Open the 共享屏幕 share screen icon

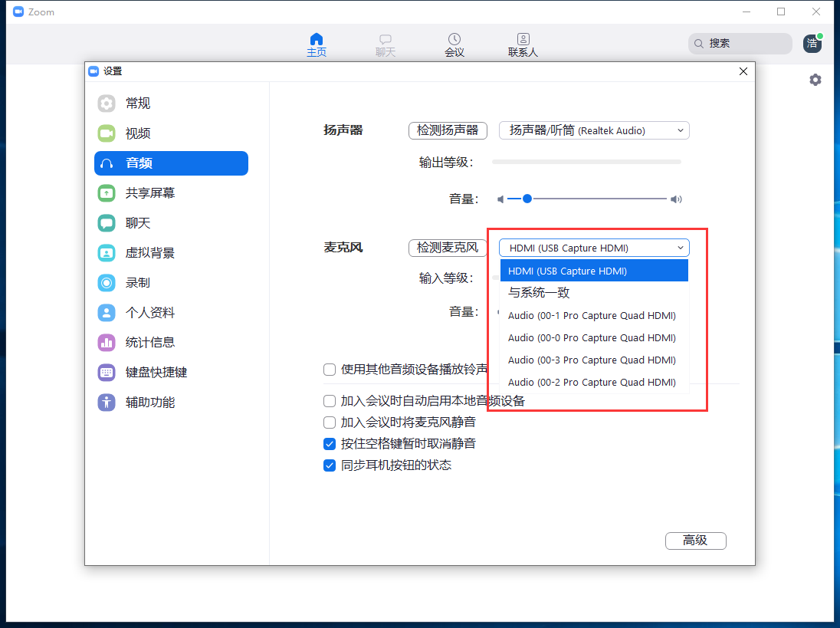(x=107, y=193)
